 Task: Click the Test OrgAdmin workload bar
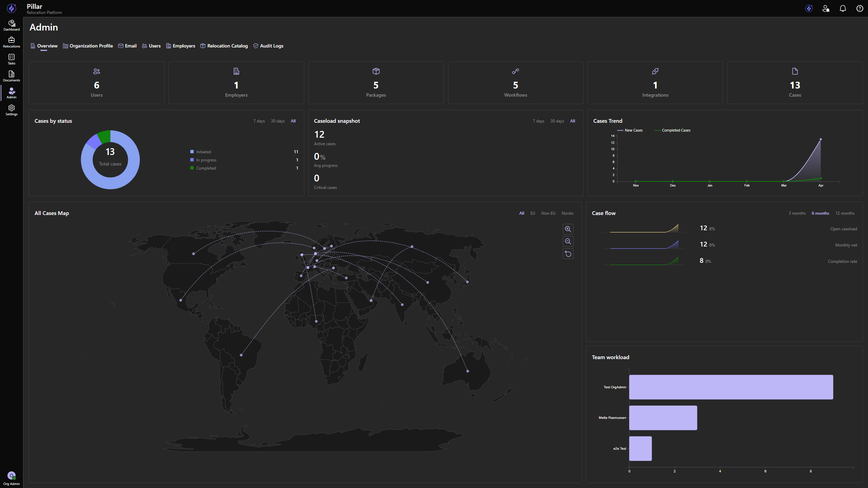[731, 387]
